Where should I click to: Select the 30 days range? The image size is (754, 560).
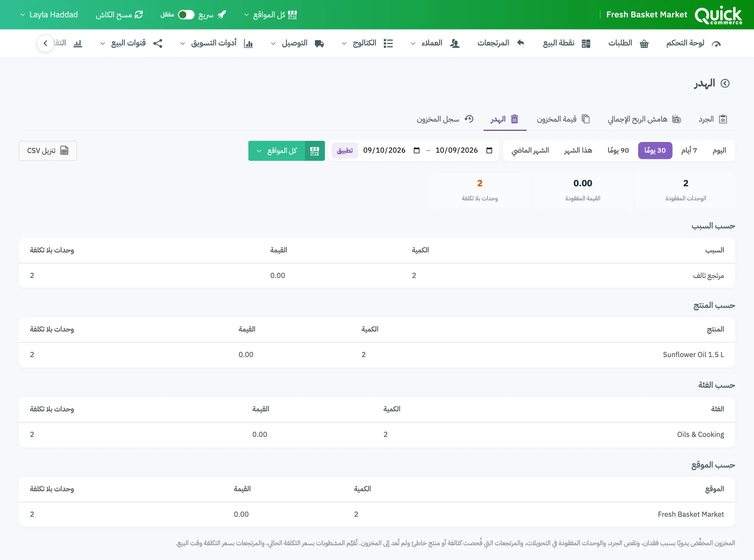pos(655,150)
